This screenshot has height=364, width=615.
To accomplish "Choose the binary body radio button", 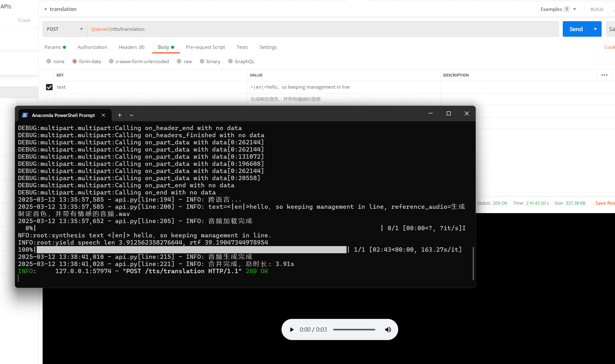I will tap(202, 61).
